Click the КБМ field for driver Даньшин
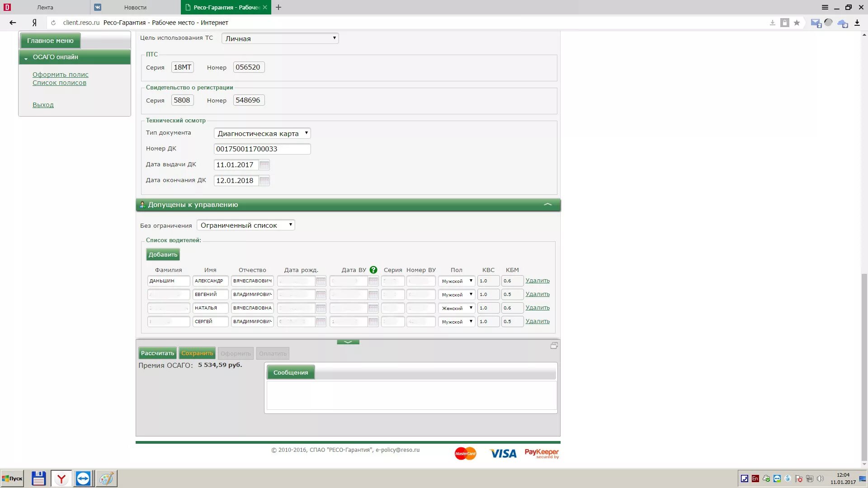Viewport: 868px width, 488px height. click(x=512, y=281)
